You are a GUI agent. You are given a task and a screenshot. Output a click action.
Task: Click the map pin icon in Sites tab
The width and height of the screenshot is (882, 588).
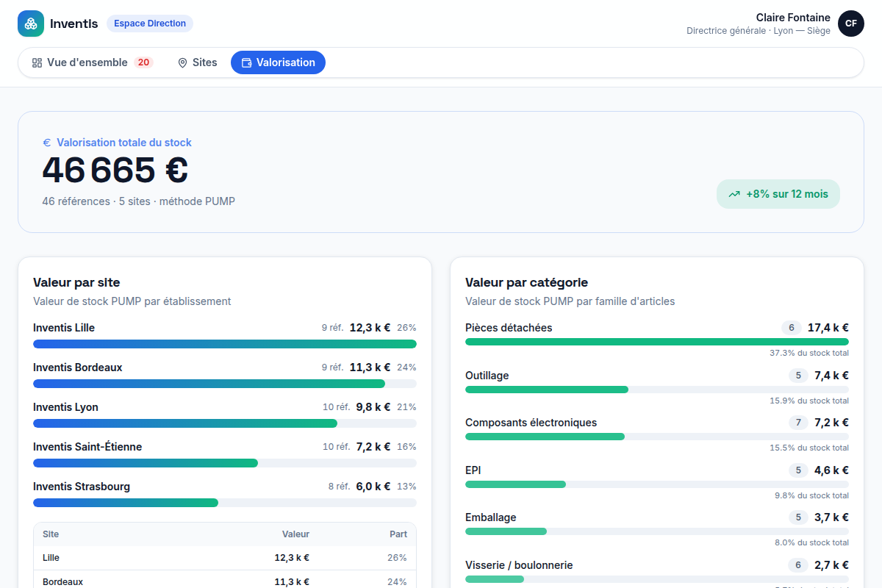point(182,63)
